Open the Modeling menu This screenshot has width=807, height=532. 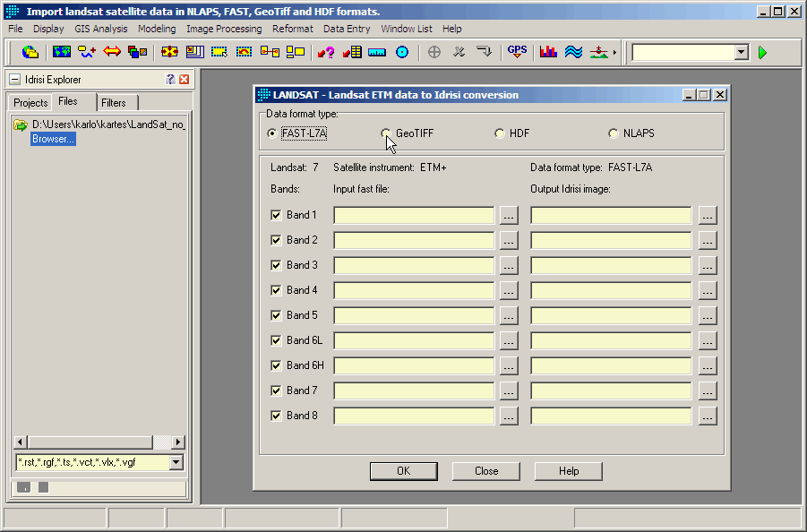pos(157,29)
